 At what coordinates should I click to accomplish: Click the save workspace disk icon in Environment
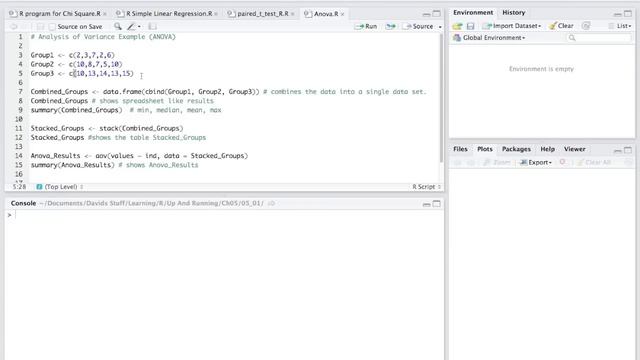coord(471,26)
